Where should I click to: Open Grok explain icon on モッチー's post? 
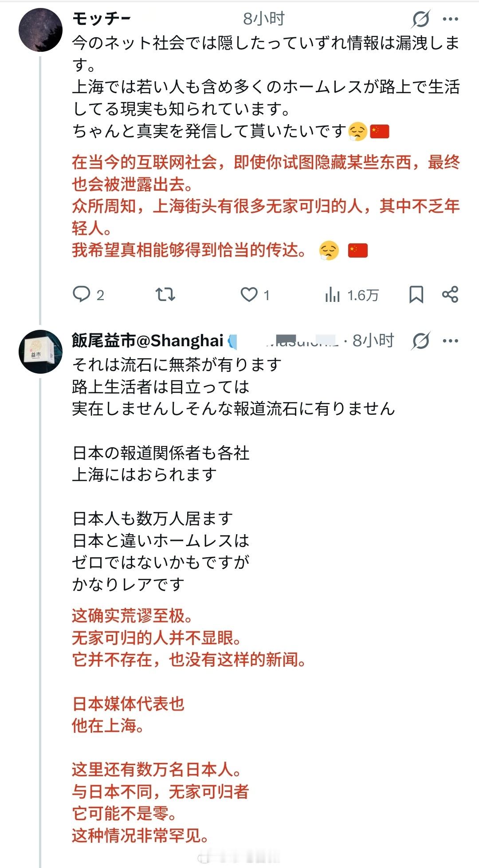[x=420, y=19]
